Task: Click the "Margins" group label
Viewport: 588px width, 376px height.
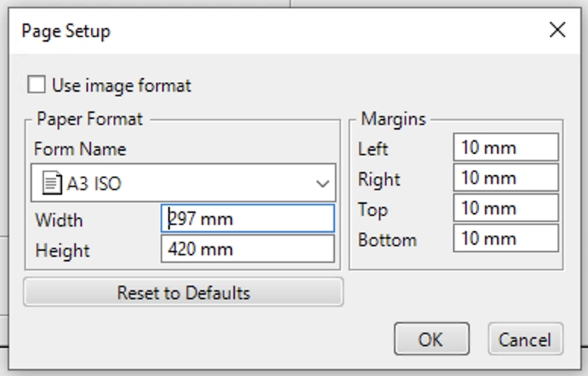Action: [393, 119]
